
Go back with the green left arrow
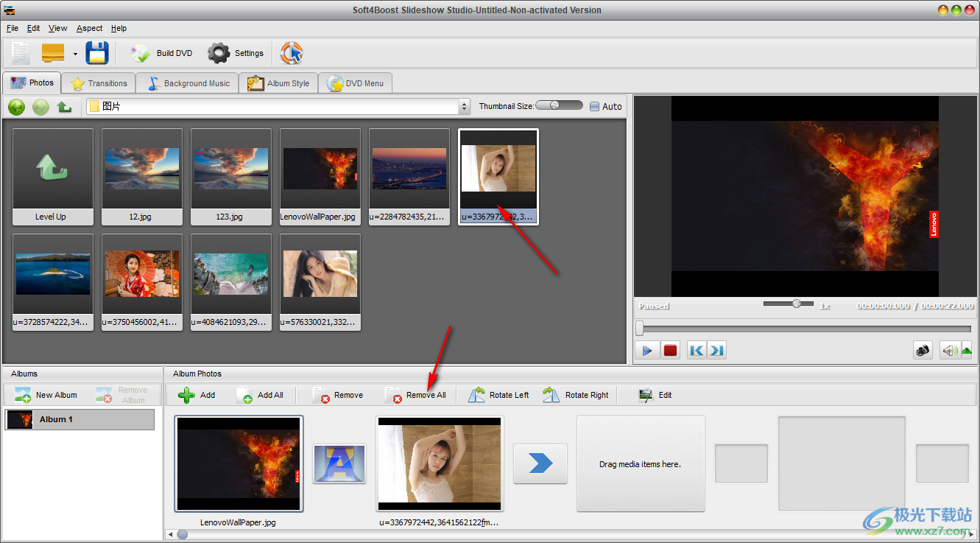point(17,107)
